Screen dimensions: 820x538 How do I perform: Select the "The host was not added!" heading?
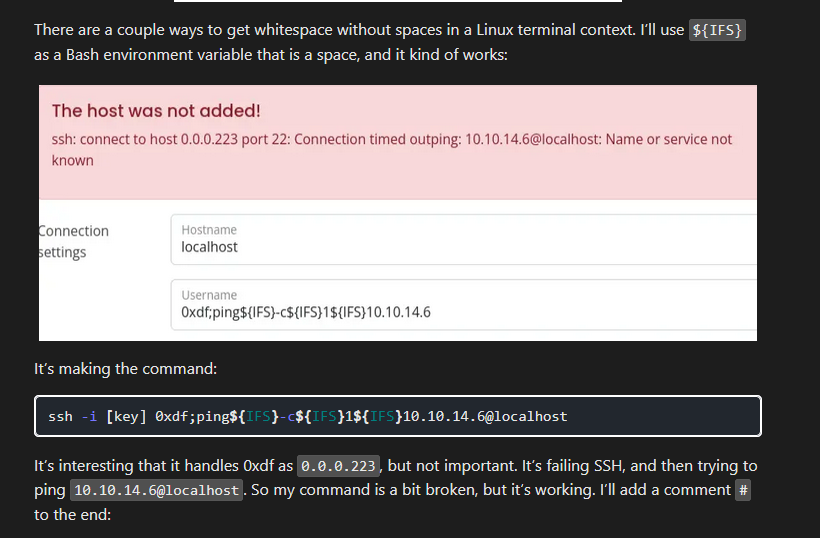(x=156, y=111)
